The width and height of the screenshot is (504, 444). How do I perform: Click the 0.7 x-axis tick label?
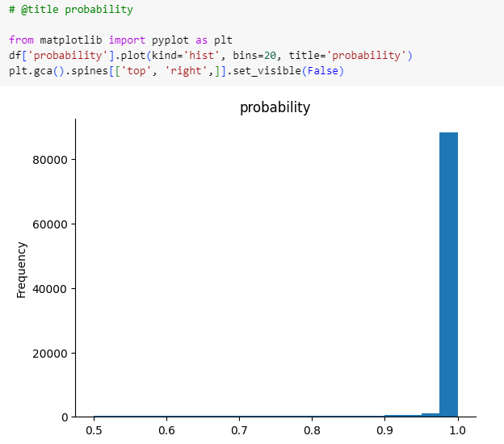239,433
